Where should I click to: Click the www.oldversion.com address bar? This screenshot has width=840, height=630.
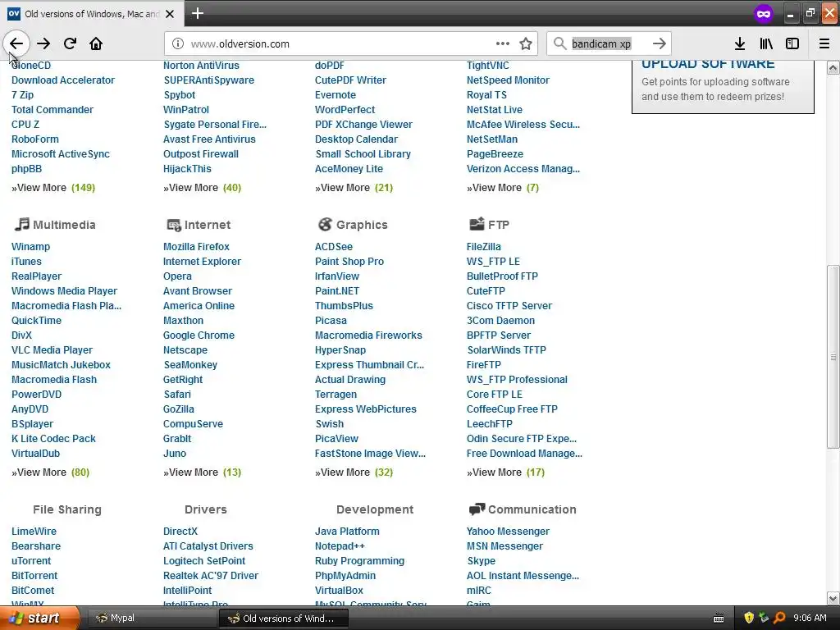point(337,43)
